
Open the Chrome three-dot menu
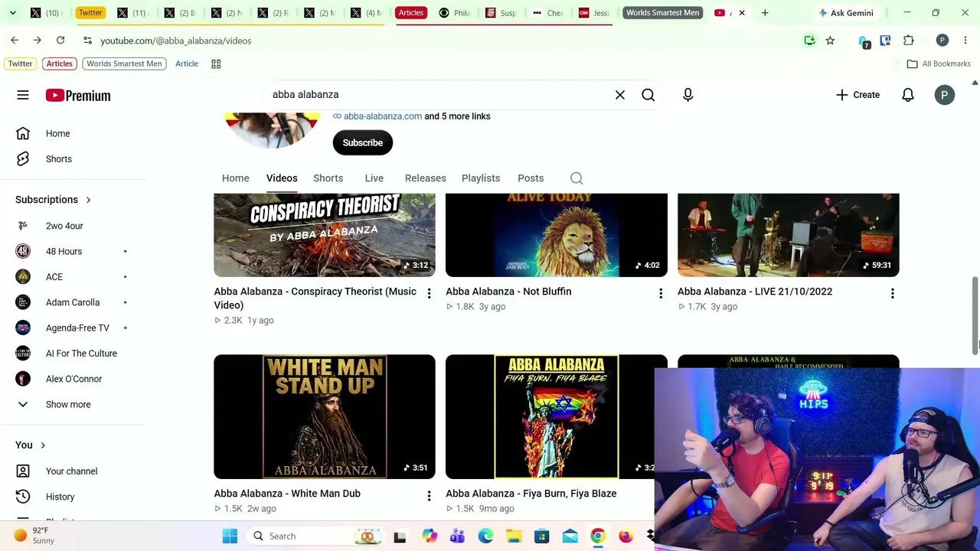point(965,41)
